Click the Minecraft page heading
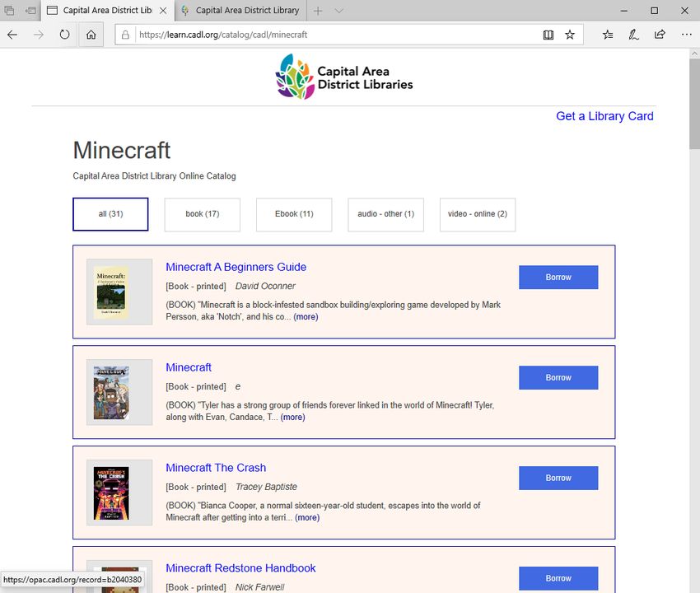The width and height of the screenshot is (700, 593). point(121,150)
